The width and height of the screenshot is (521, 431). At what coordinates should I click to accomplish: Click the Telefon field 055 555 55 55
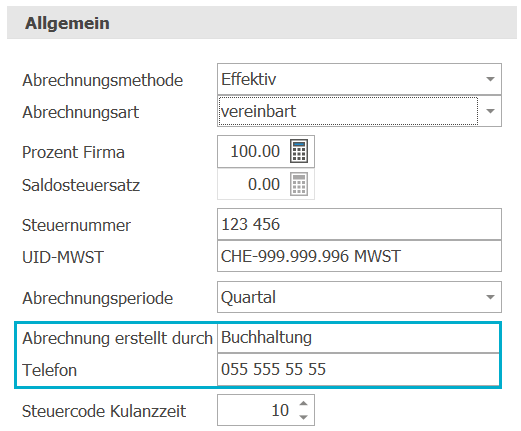pyautogui.click(x=359, y=370)
